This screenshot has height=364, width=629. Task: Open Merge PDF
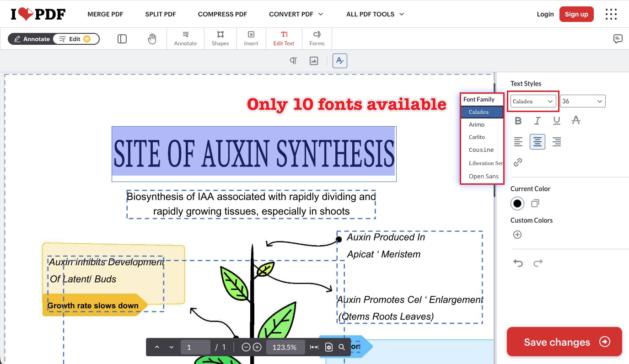pyautogui.click(x=105, y=14)
